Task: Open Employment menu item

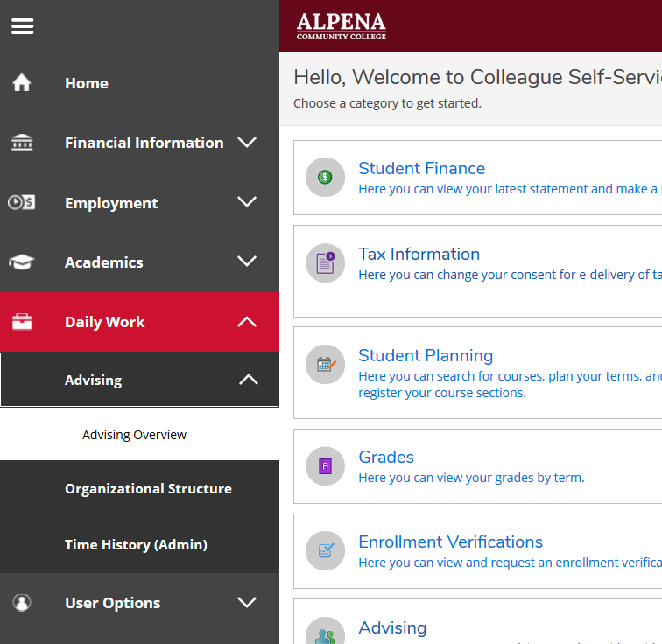Action: coord(111,203)
